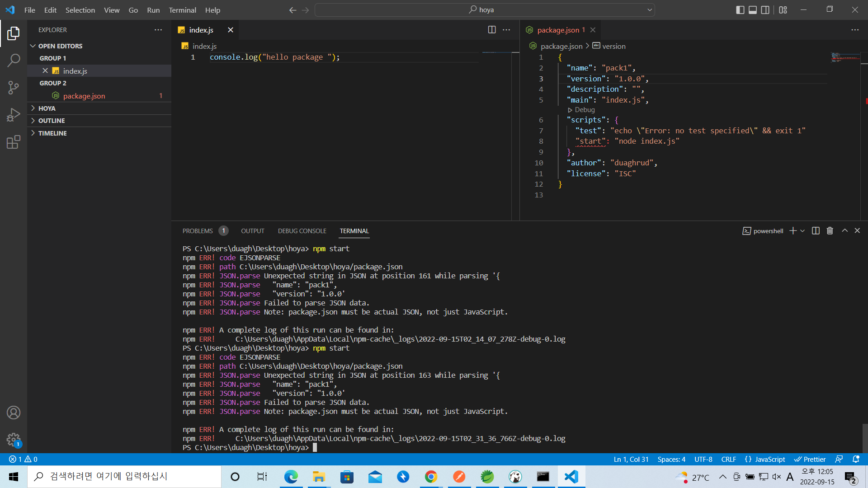Expand the Timeline section
This screenshot has width=868, height=488.
pyautogui.click(x=99, y=133)
